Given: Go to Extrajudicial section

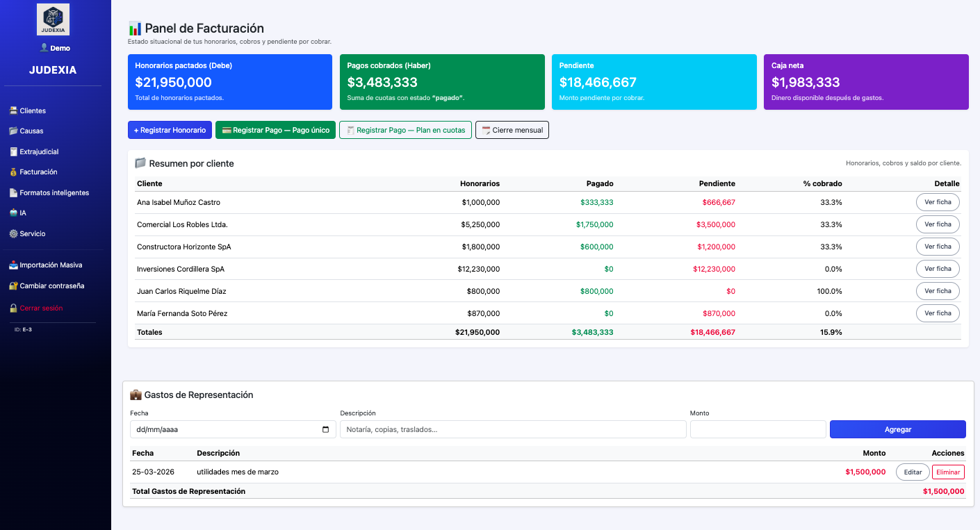Looking at the screenshot, I should (38, 151).
